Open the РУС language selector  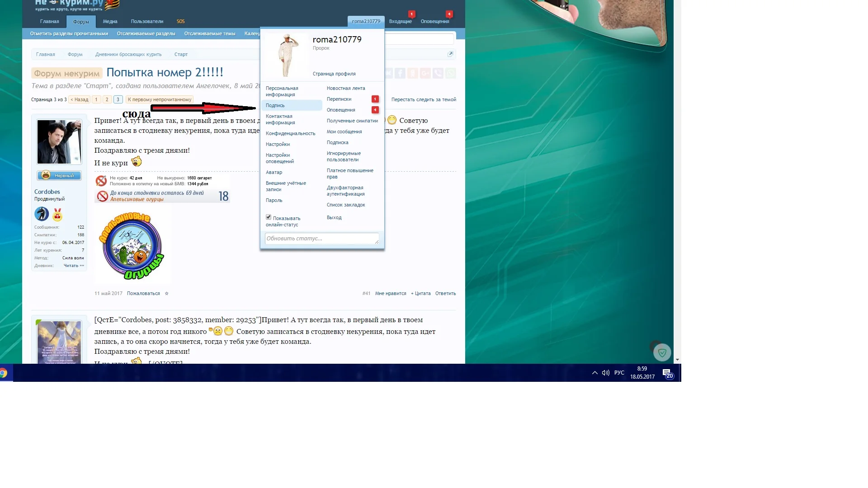tap(618, 373)
